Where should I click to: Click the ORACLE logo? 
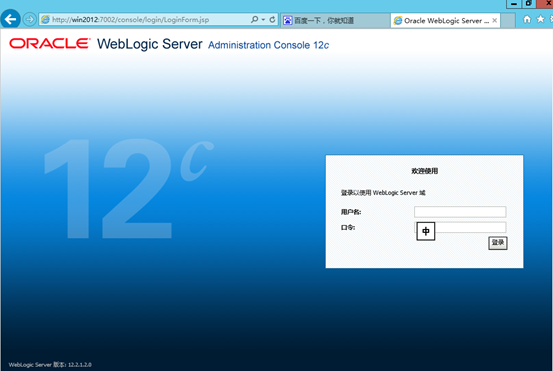coord(49,43)
